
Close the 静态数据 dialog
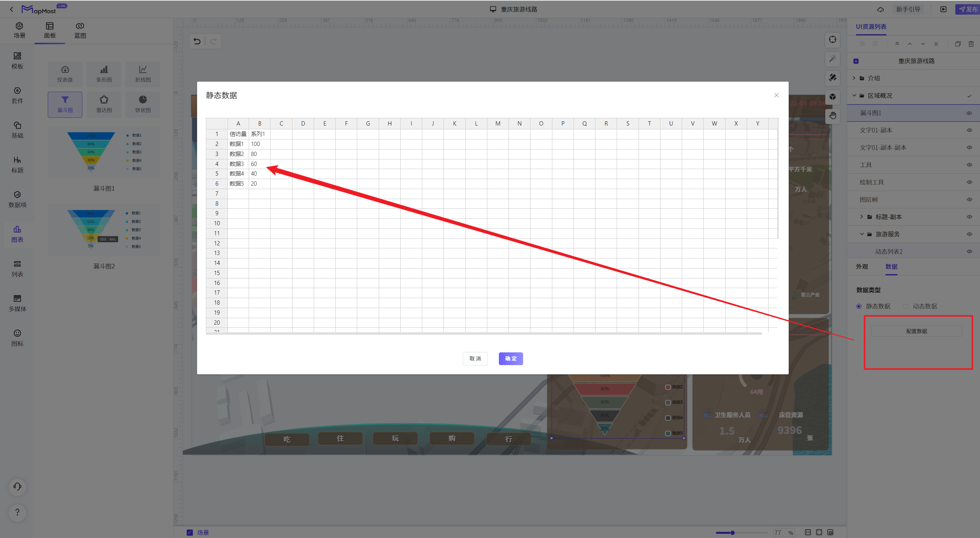pyautogui.click(x=776, y=96)
